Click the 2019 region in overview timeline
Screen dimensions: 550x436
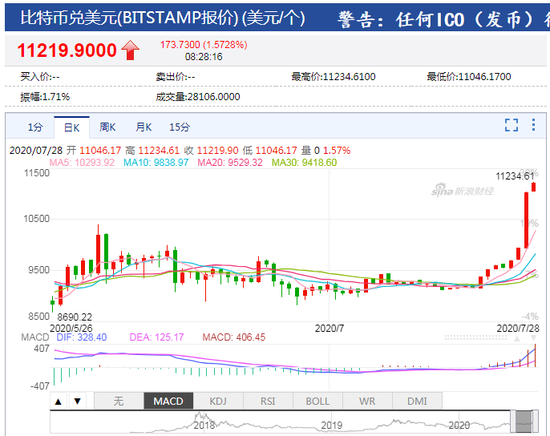tap(332, 425)
